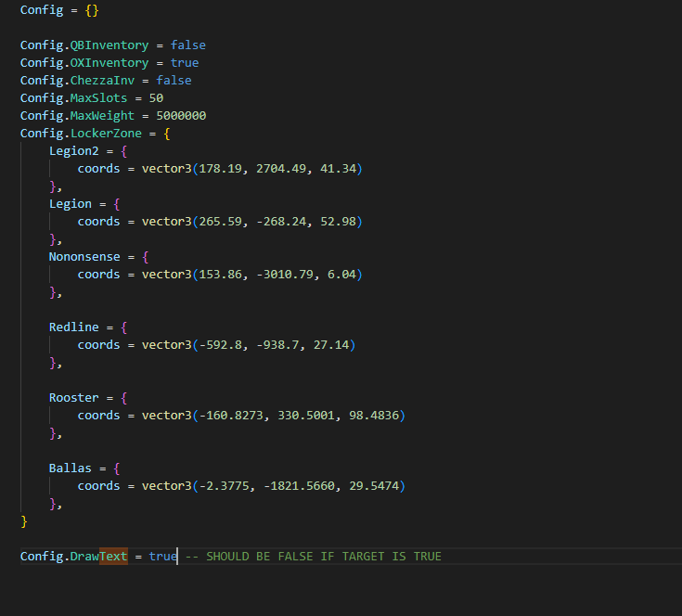Click the 2704.49 coordinate in Legion2
Image resolution: width=682 pixels, height=616 pixels.
pos(281,169)
